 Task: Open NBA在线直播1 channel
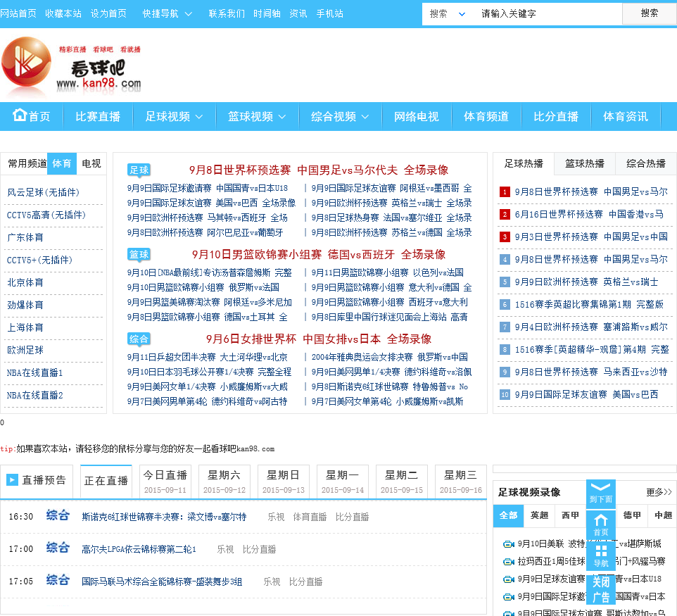(x=34, y=372)
